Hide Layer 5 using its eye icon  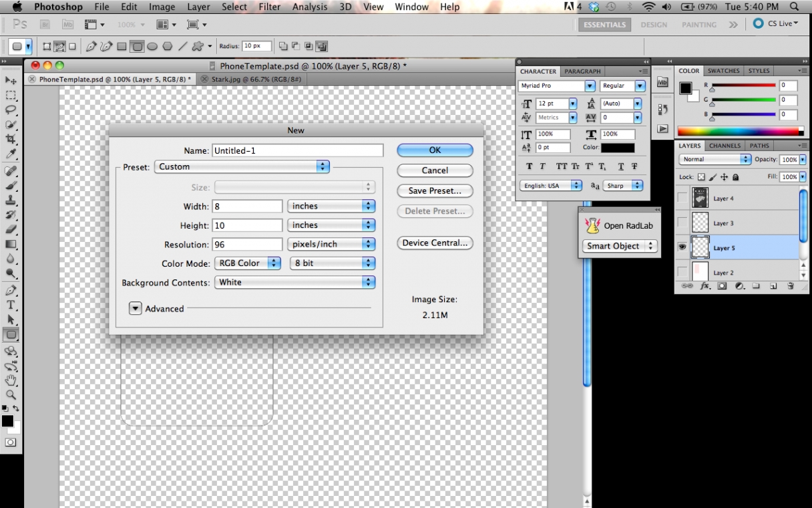point(682,247)
